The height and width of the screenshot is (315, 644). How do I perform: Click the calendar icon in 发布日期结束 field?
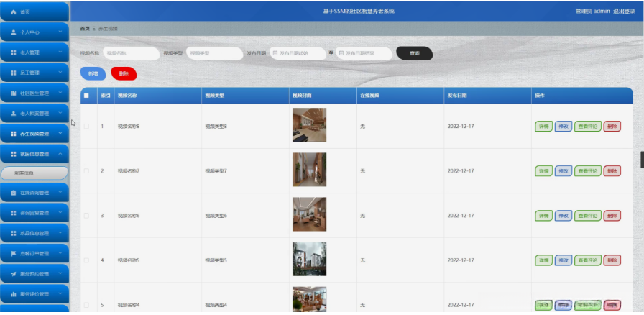point(341,53)
